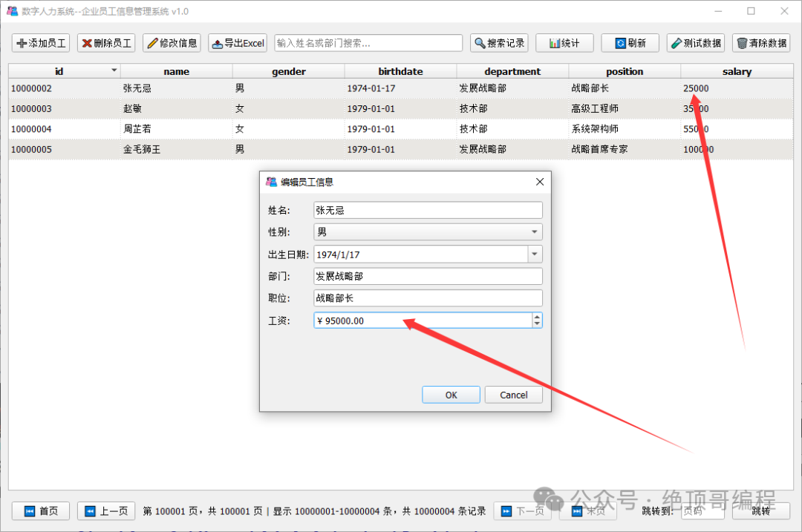Go to 上一页 previous page

coord(106,511)
